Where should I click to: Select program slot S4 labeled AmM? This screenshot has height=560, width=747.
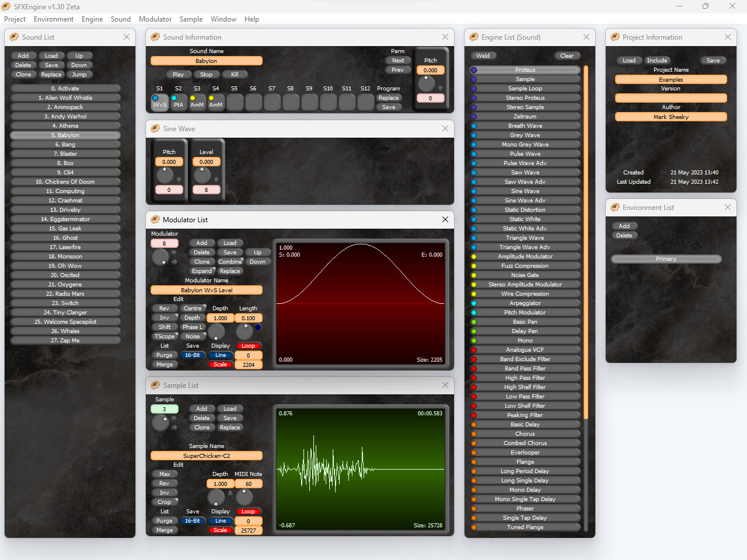click(215, 103)
